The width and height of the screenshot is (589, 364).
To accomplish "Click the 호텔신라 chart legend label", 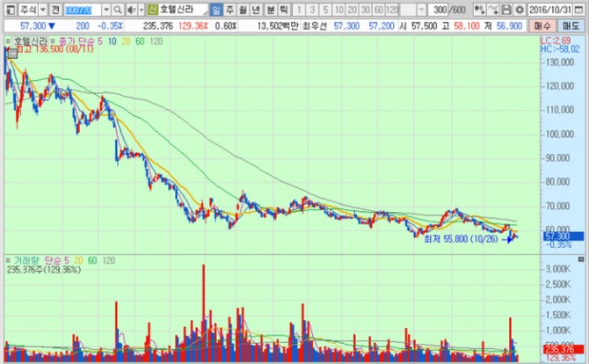I will [x=31, y=41].
